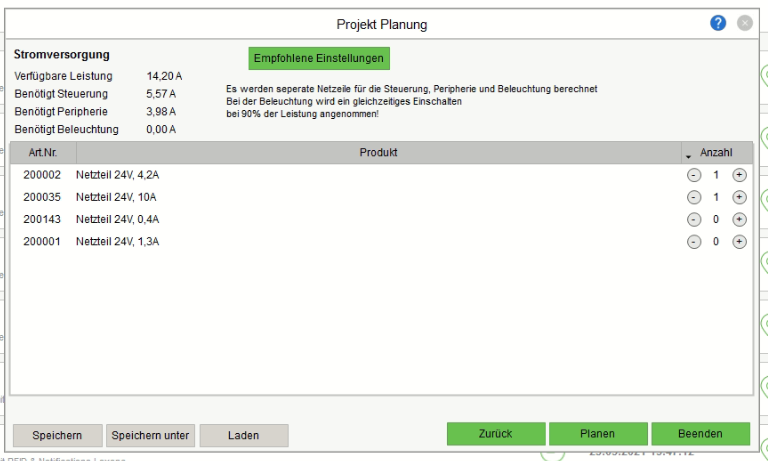Click the Laden button
The image size is (768, 461).
(x=243, y=435)
